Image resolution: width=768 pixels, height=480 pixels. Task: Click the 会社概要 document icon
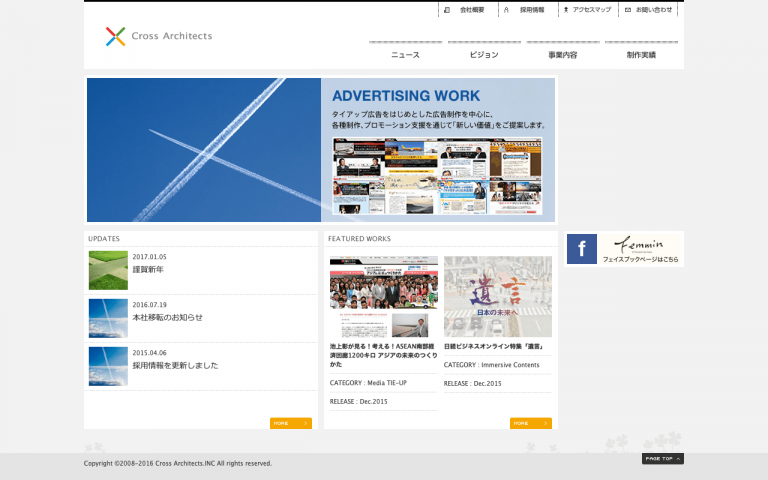447,10
